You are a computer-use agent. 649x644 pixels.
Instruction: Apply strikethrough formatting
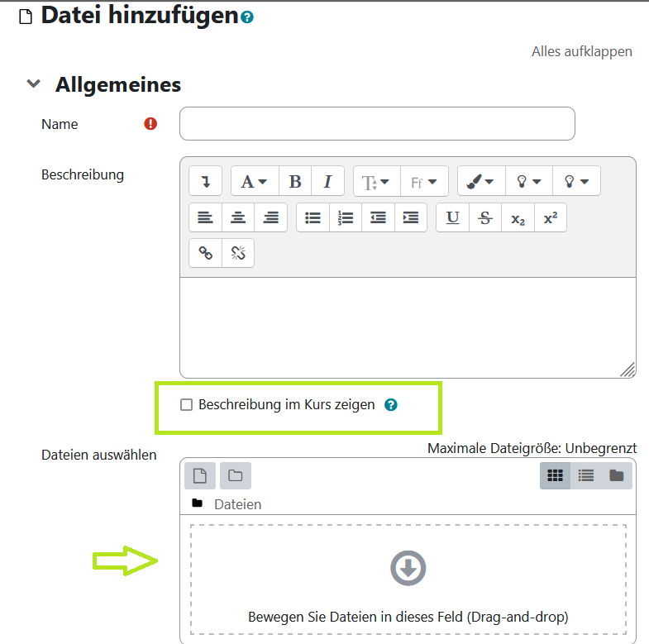click(x=485, y=217)
